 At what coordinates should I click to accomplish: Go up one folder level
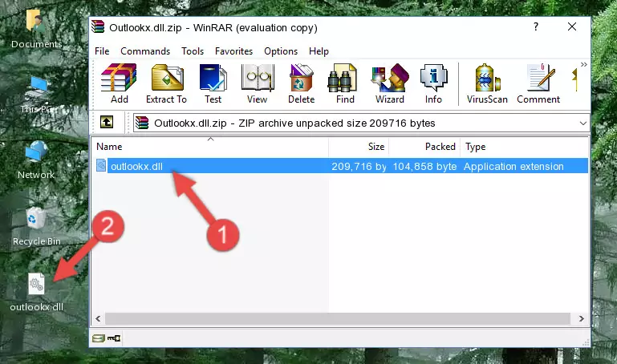107,122
